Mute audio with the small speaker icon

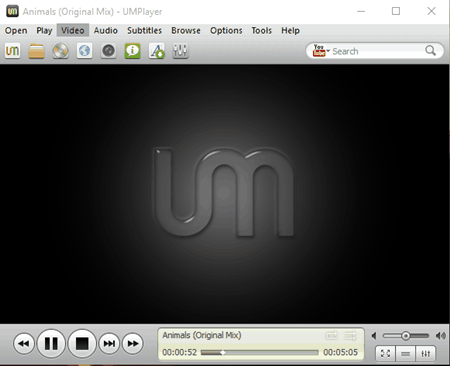click(x=374, y=336)
